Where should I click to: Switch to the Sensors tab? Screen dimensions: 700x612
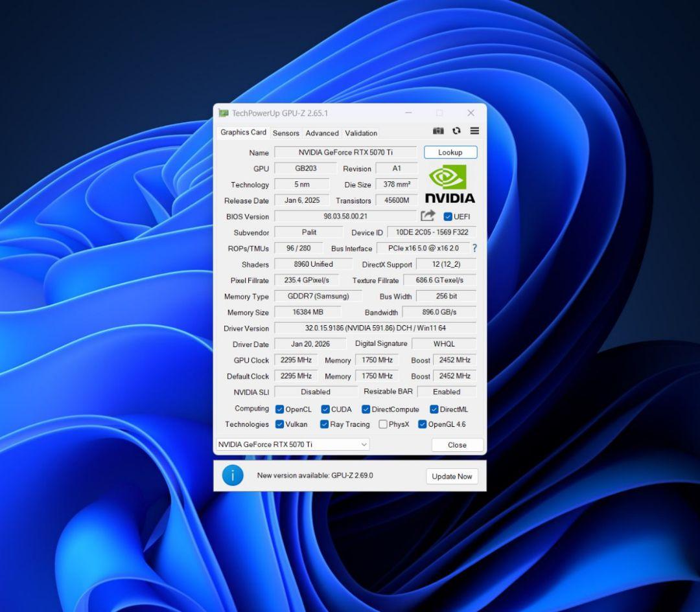(x=286, y=133)
